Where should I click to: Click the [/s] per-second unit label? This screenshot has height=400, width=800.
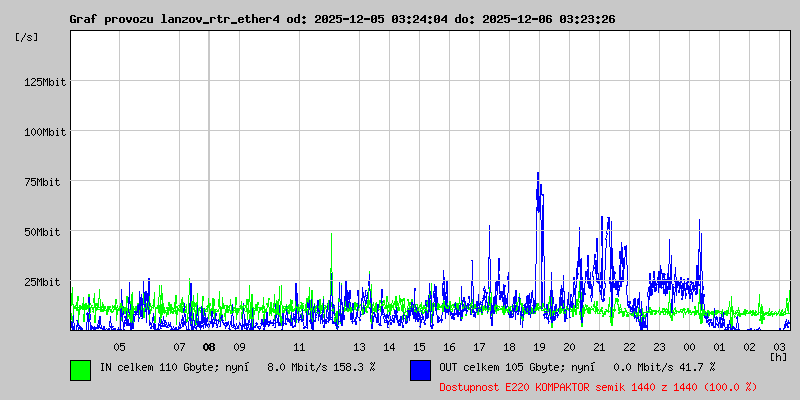(27, 37)
